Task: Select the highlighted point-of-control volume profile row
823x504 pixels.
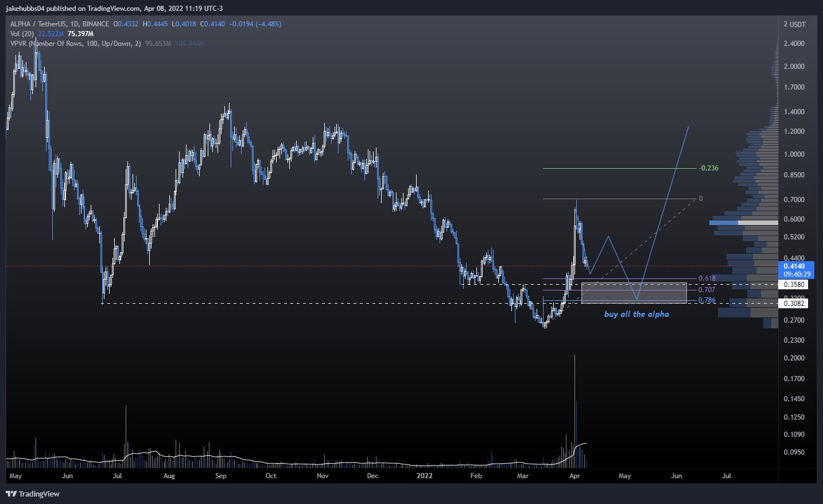Action: point(743,223)
